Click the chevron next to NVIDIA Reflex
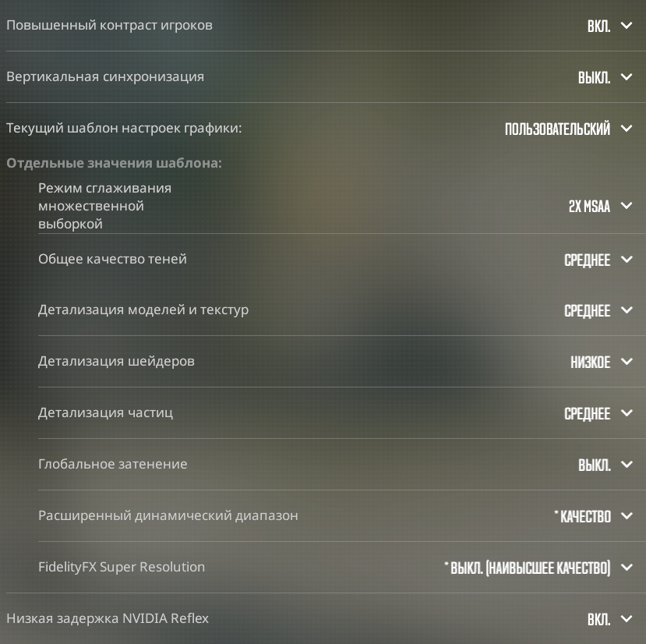Image resolution: width=646 pixels, height=644 pixels. (x=627, y=619)
